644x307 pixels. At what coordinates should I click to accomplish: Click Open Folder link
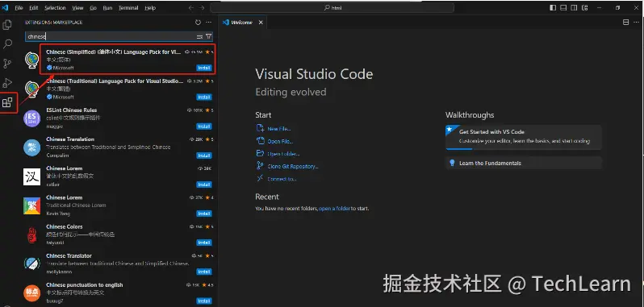(x=283, y=154)
